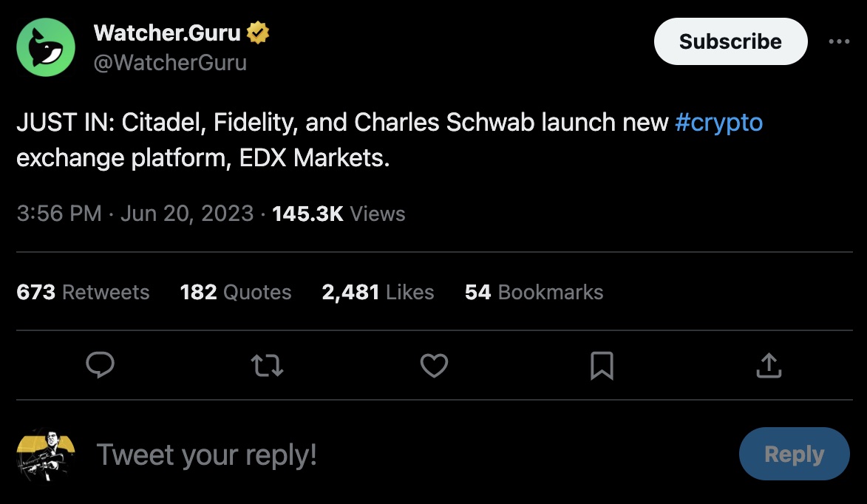The height and width of the screenshot is (504, 867).
Task: View the 182 Quotes list
Action: [236, 292]
